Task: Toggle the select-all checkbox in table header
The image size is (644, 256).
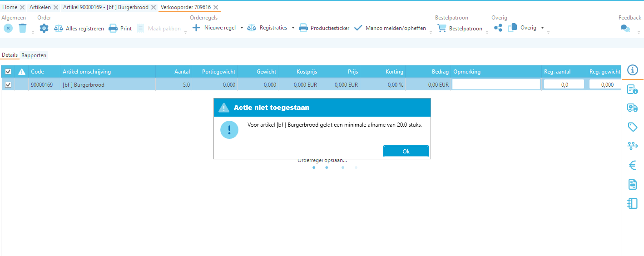Action: tap(8, 72)
